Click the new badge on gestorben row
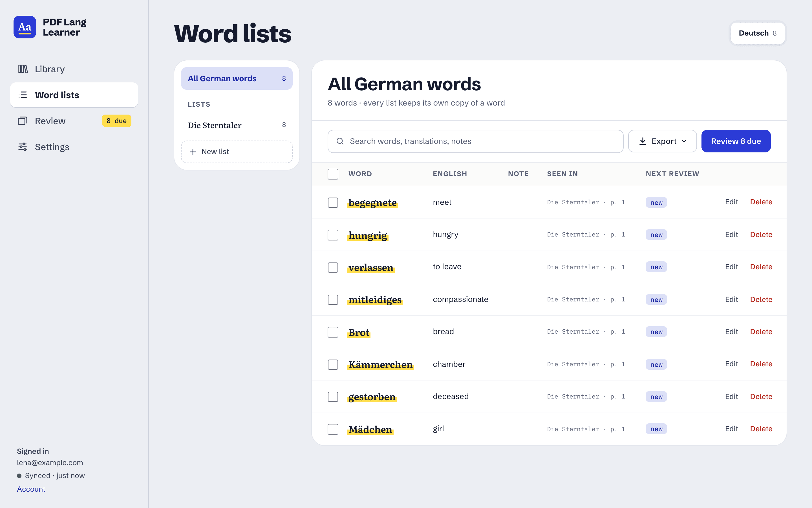 [656, 397]
